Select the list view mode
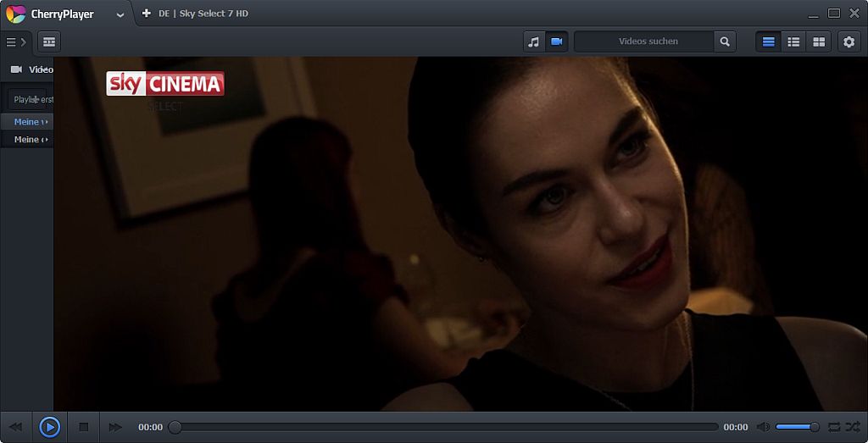The height and width of the screenshot is (443, 868). point(793,42)
